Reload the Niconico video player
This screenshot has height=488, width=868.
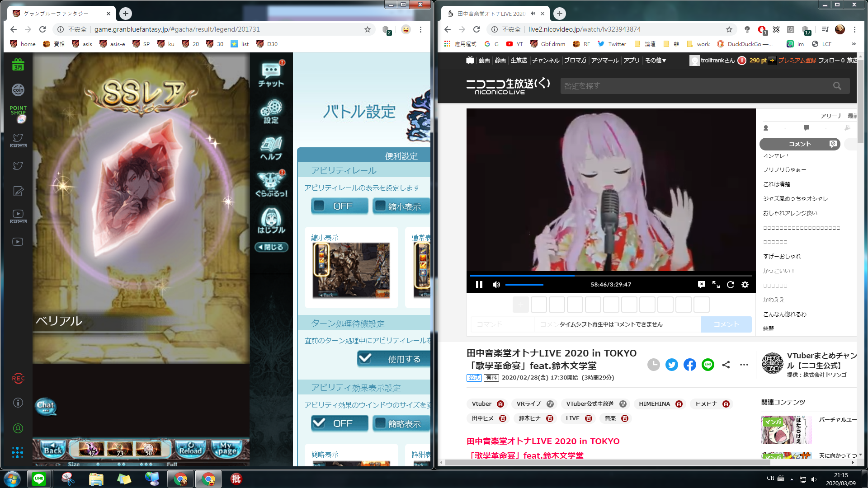[x=731, y=285]
